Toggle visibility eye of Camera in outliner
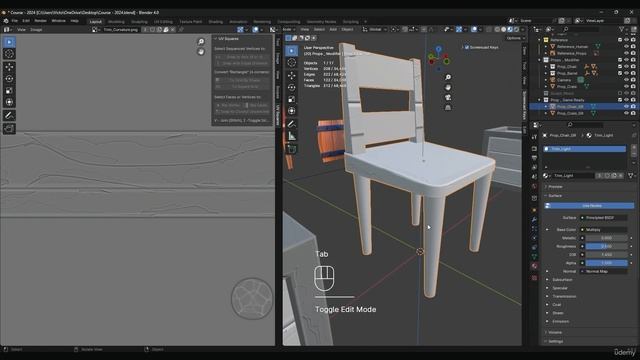This screenshot has height=360, width=640. point(626,80)
